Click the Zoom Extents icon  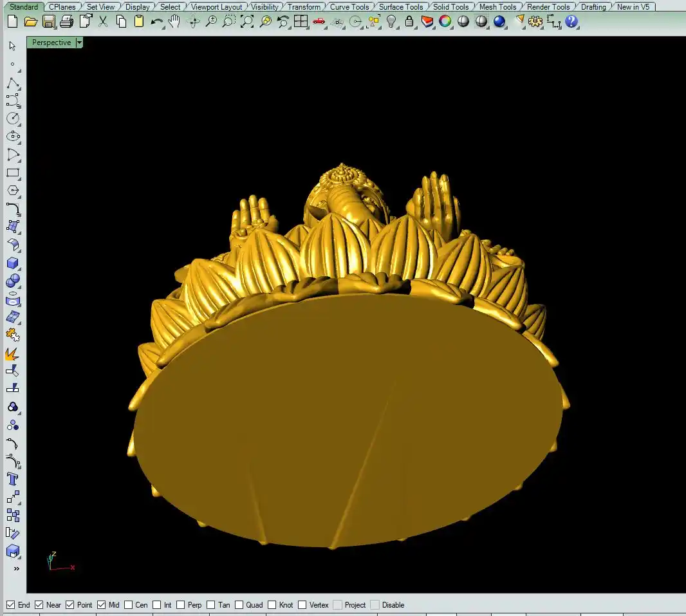click(247, 22)
